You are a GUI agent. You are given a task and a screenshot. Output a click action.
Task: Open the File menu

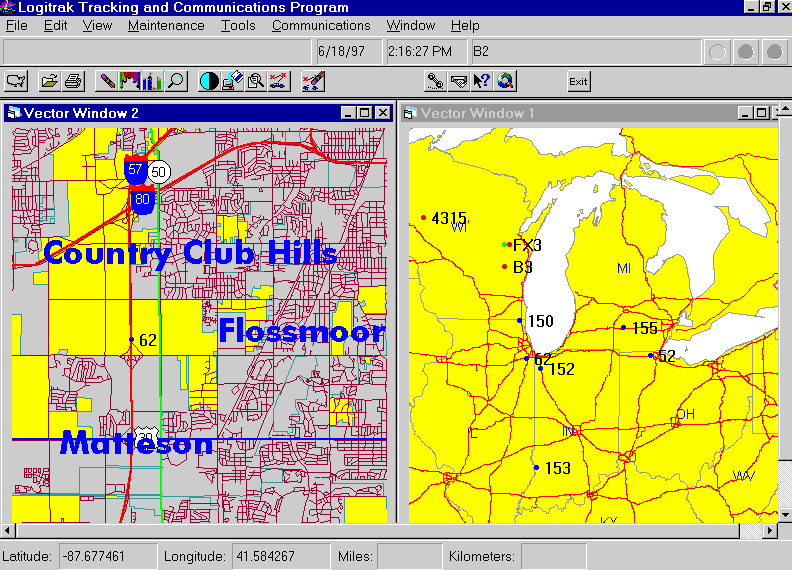click(x=17, y=25)
